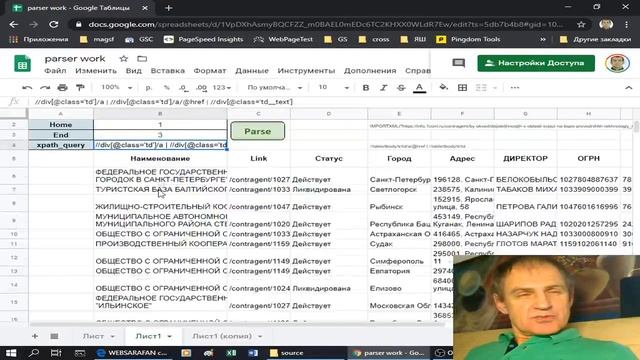The image size is (640, 360).
Task: Click the Наименование column header cell
Action: pos(160,158)
